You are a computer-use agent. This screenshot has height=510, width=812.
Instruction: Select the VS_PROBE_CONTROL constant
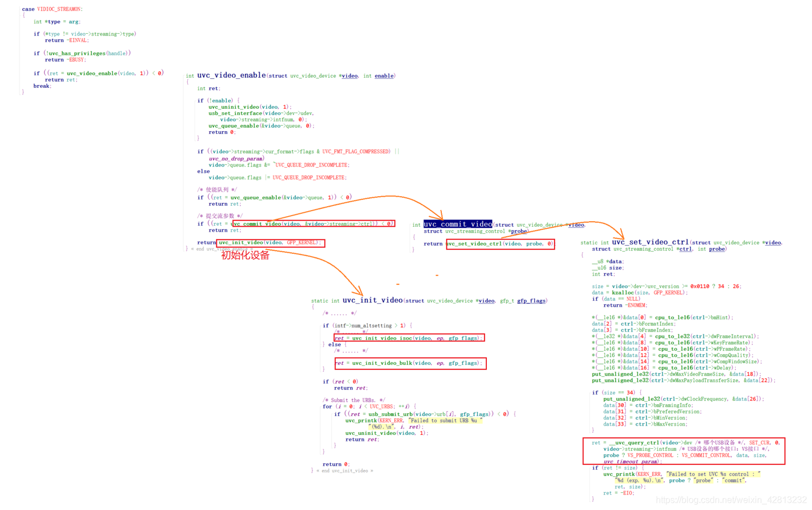[650, 456]
